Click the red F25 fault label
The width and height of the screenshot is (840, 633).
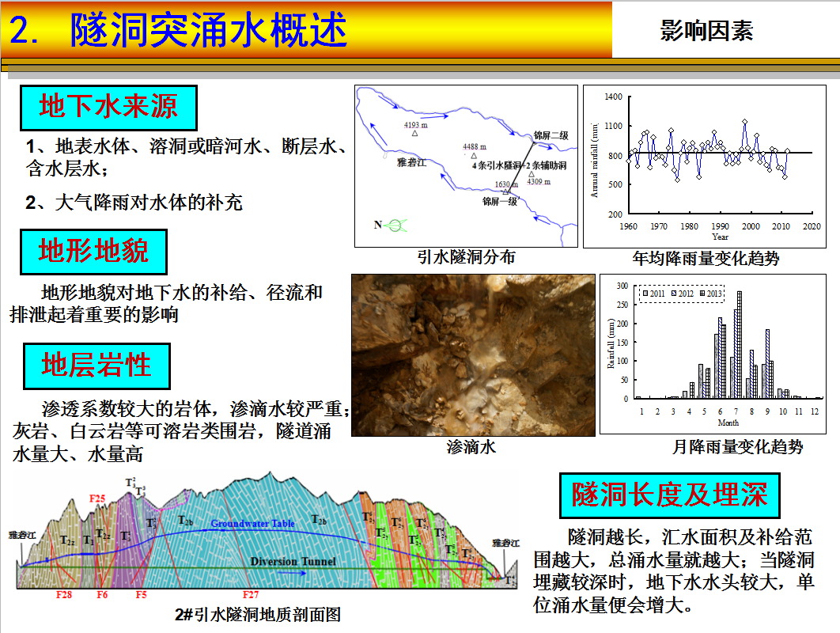(x=97, y=498)
